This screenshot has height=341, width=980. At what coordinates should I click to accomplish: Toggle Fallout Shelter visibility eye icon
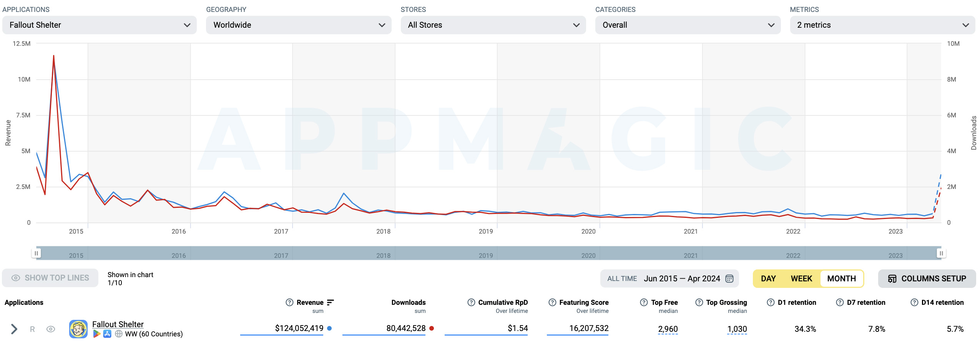click(51, 329)
